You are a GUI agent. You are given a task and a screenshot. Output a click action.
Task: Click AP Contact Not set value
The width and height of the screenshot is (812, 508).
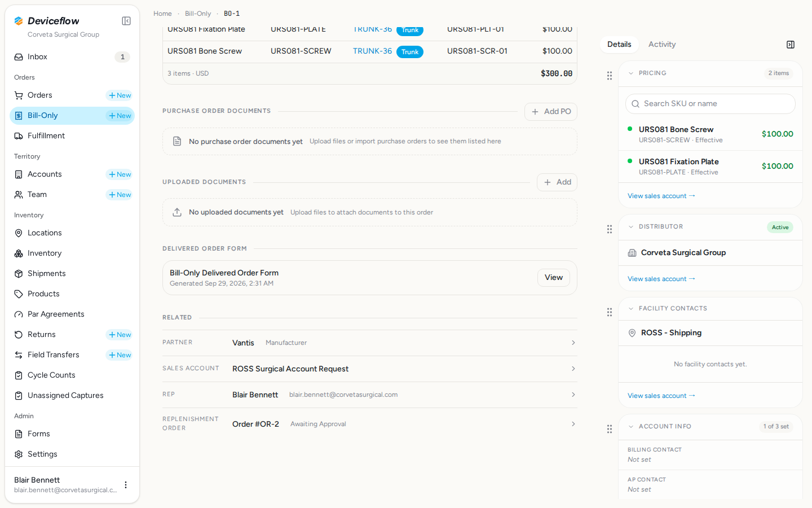point(639,490)
